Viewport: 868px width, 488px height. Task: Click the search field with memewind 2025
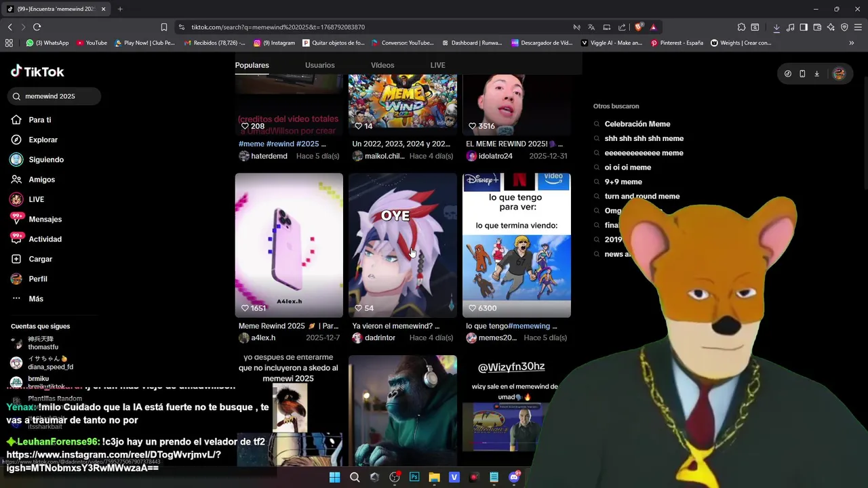pyautogui.click(x=54, y=96)
